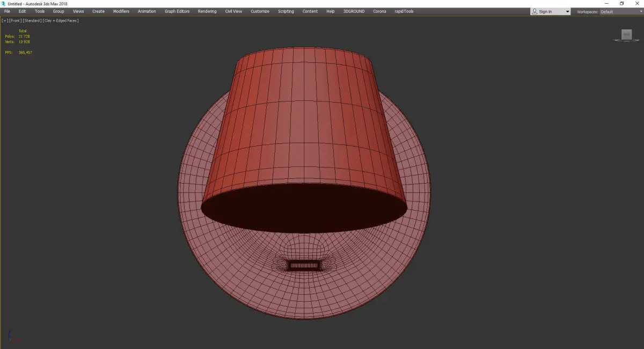Open the Customize menu
Viewport: 644px width, 349px height.
click(260, 11)
